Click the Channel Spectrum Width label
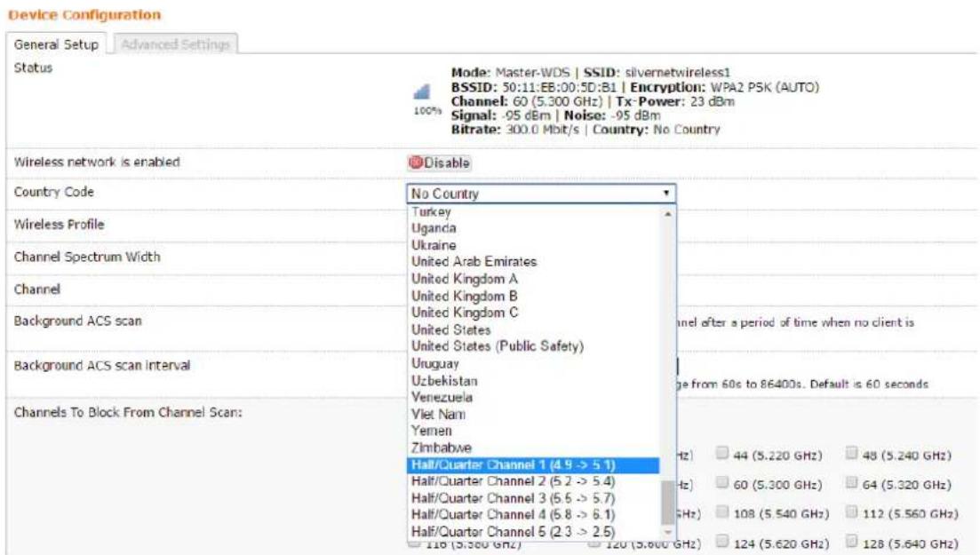Image resolution: width=980 pixels, height=555 pixels. tap(87, 257)
